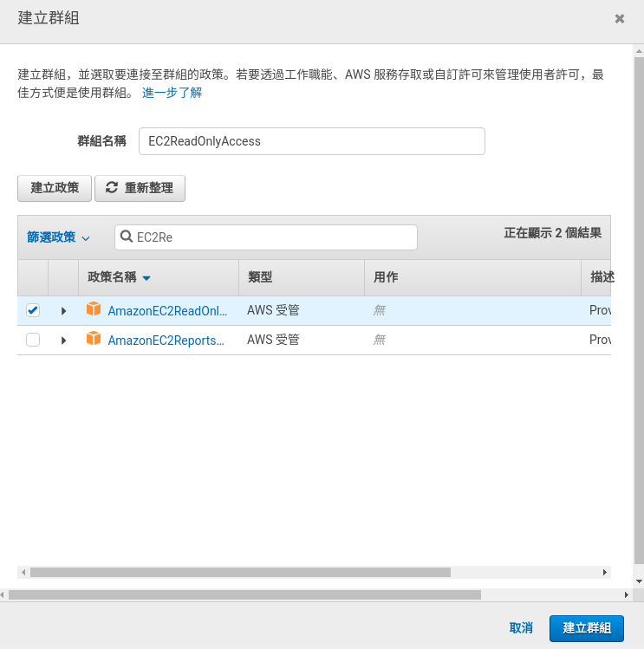Click the policy table scrollbar's right arrow
The image size is (644, 649).
click(605, 573)
